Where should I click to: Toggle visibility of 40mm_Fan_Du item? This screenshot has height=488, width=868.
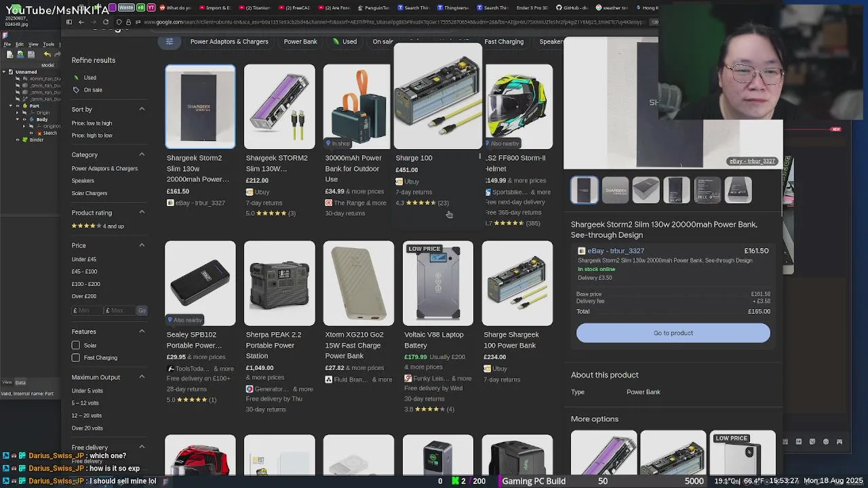18,79
